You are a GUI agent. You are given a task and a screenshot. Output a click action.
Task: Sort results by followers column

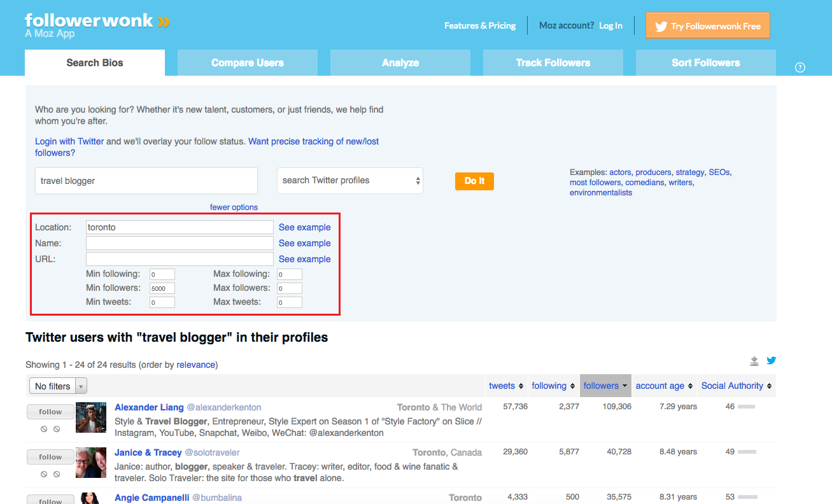tap(605, 386)
